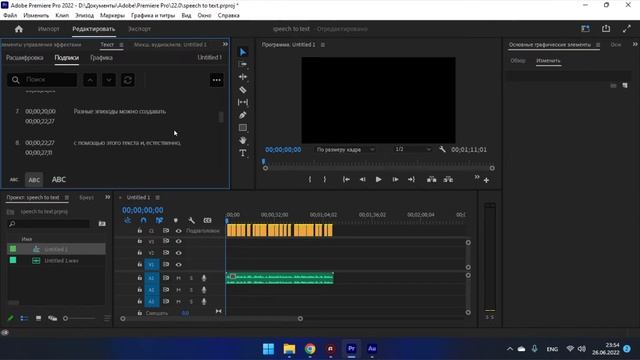The height and width of the screenshot is (360, 640).
Task: Click new bin folder icon beside project search
Action: (x=102, y=224)
